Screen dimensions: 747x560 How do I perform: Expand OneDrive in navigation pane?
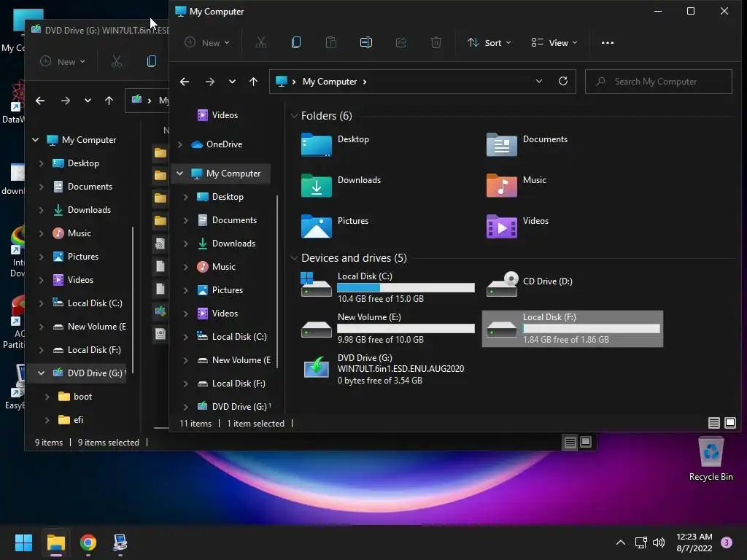click(x=180, y=144)
